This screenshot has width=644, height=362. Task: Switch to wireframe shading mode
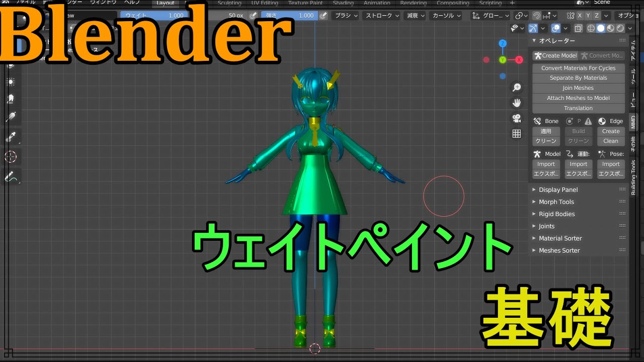591,28
